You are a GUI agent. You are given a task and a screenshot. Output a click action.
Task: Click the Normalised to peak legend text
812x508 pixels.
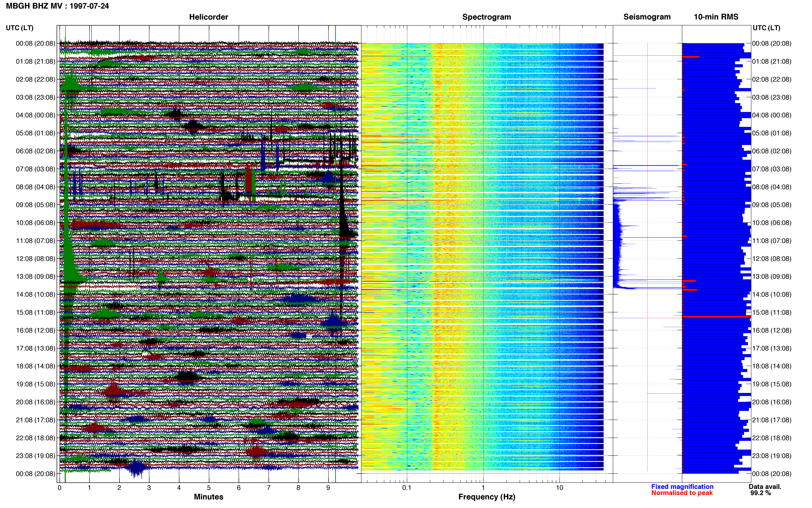tap(682, 493)
